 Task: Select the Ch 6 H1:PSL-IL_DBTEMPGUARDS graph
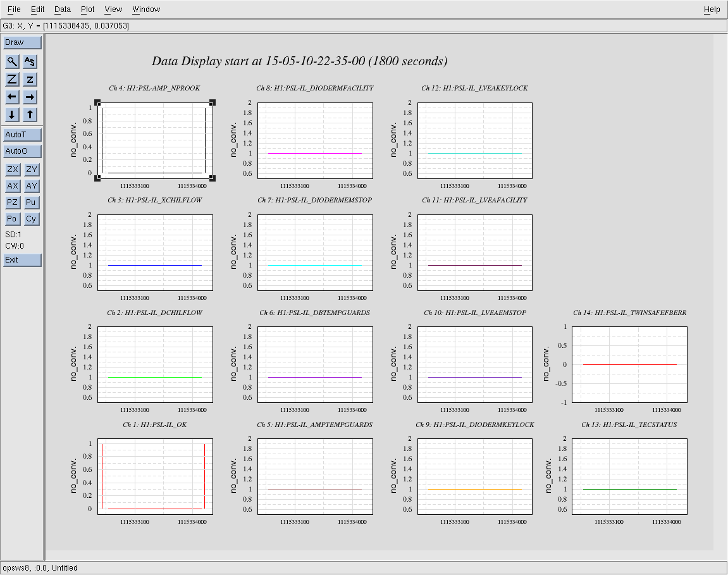pyautogui.click(x=315, y=364)
